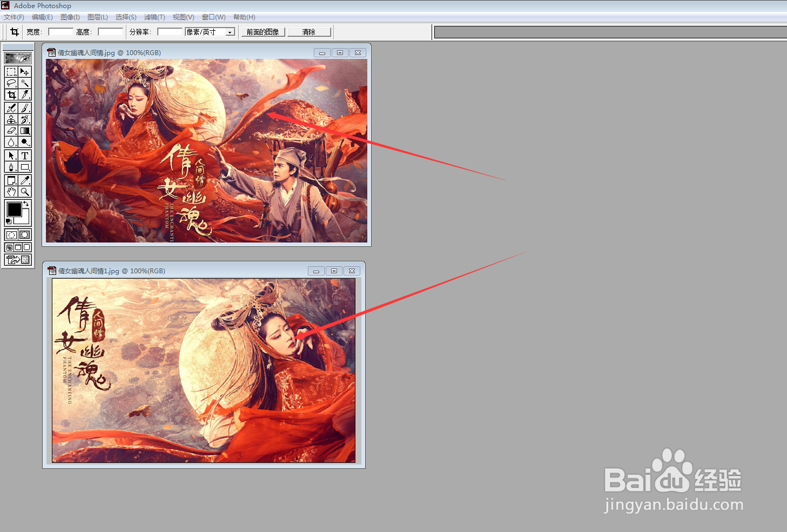Open the 文件(F) menu
Screen dimensions: 787x532
click(x=14, y=17)
